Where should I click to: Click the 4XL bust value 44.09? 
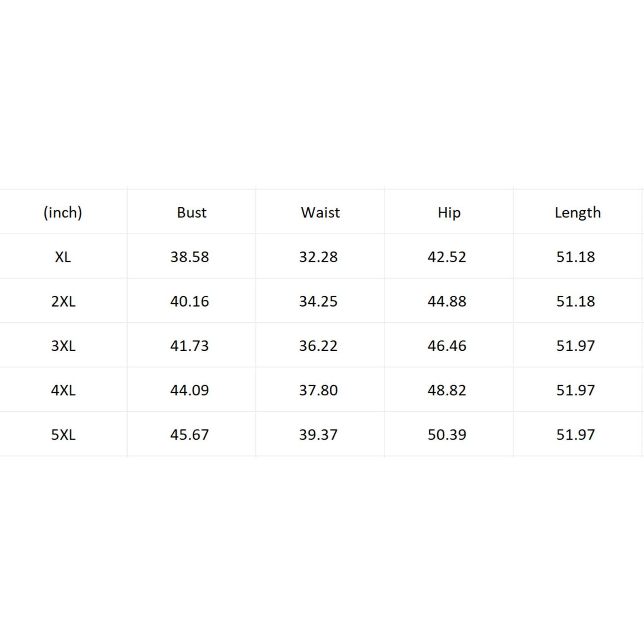click(x=189, y=390)
